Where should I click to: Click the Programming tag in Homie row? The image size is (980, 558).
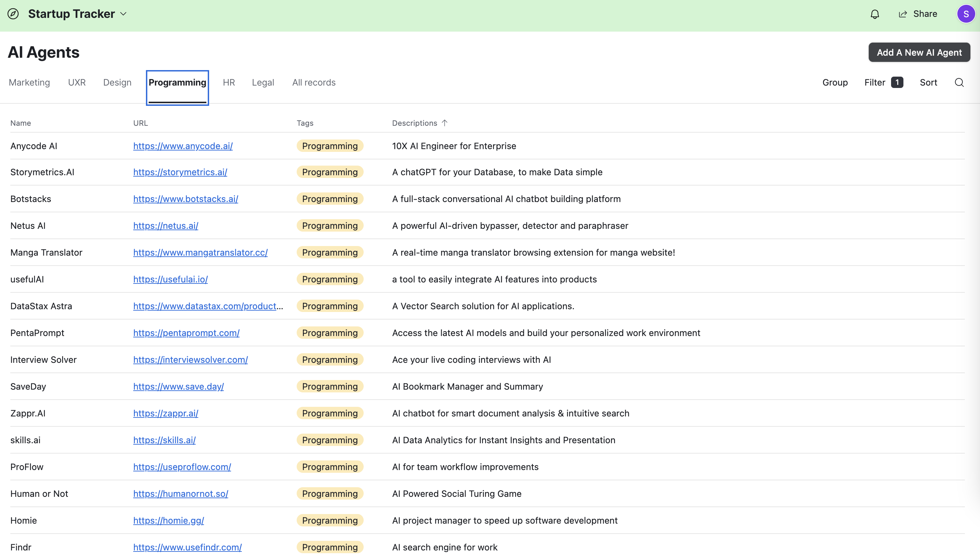pyautogui.click(x=330, y=521)
